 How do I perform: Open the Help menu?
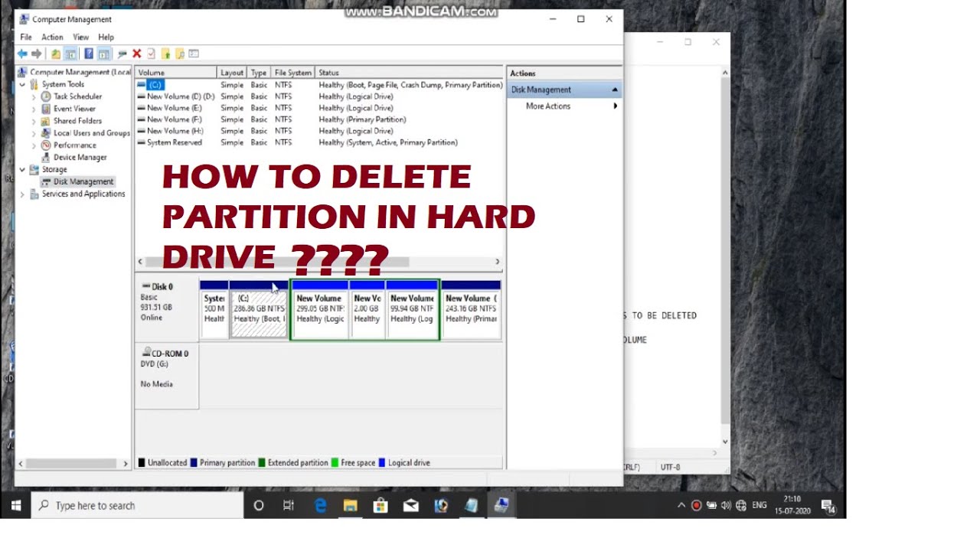pyautogui.click(x=106, y=37)
